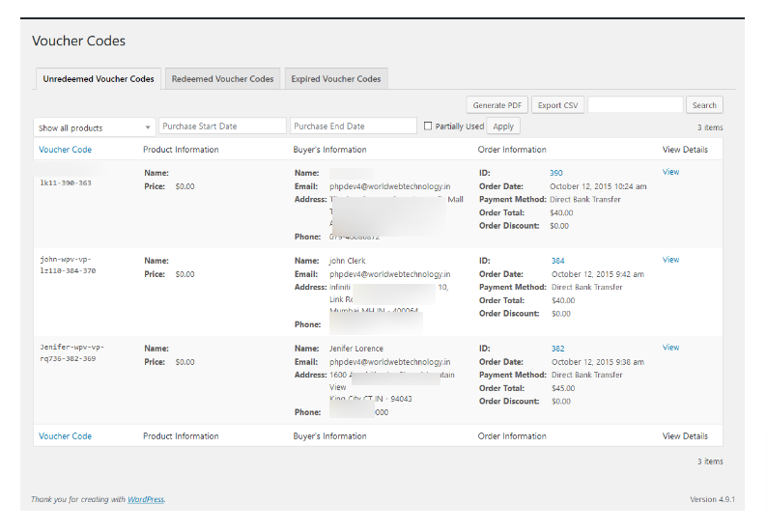Switch to Expired Voucher Codes tab
Viewport: 767px width, 532px height.
click(336, 79)
